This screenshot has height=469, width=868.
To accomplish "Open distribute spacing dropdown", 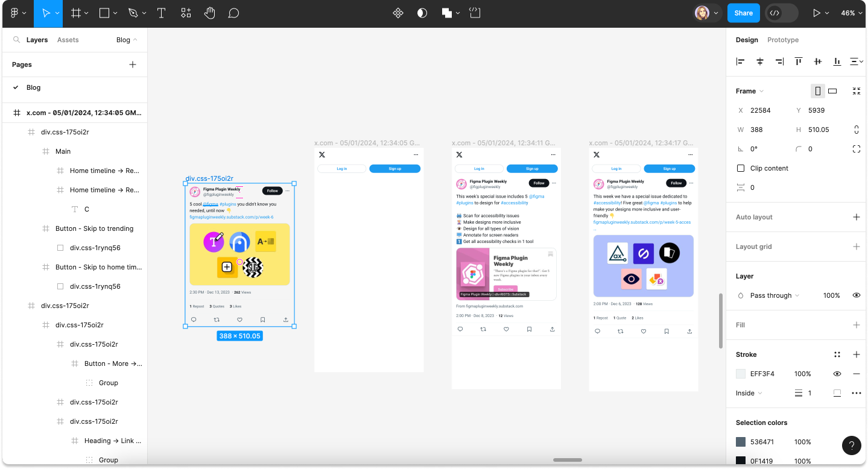I will [857, 61].
